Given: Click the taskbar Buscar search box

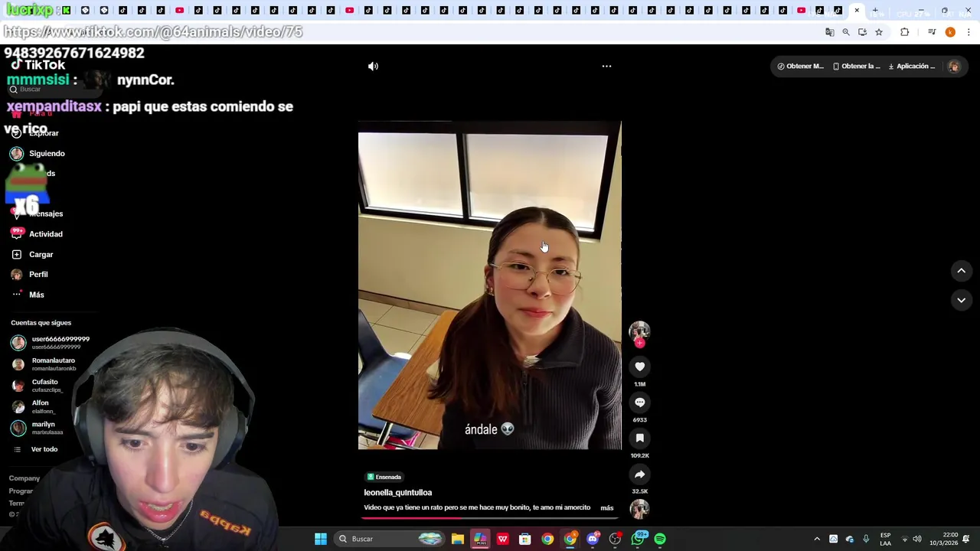Looking at the screenshot, I should [390, 539].
